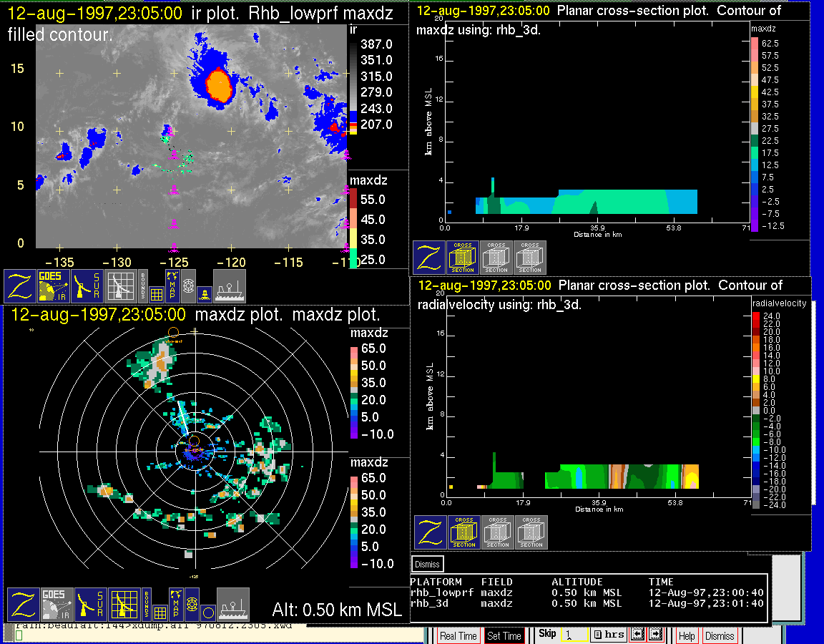Screen dimensions: 824x644
Task: Click the range rings icon in maxdz plot toolbar
Action: [191, 605]
